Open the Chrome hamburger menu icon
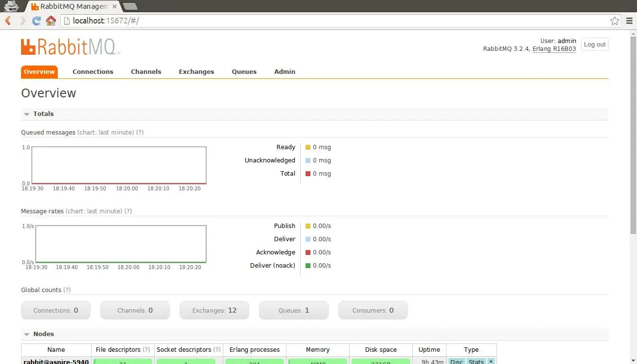This screenshot has width=637, height=364. (630, 21)
